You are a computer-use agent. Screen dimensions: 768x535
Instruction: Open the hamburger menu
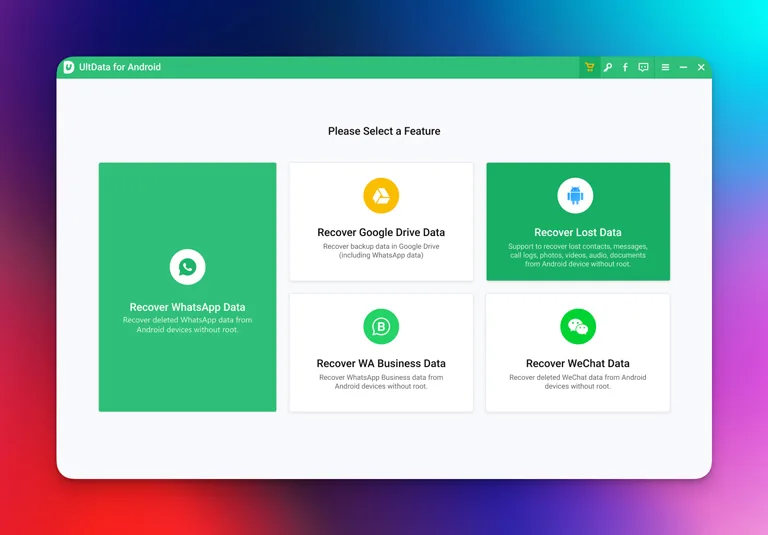pyautogui.click(x=665, y=67)
